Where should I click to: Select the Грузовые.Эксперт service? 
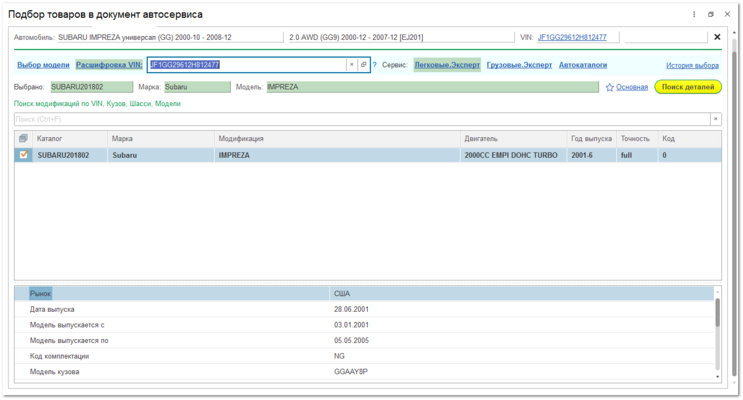click(519, 65)
